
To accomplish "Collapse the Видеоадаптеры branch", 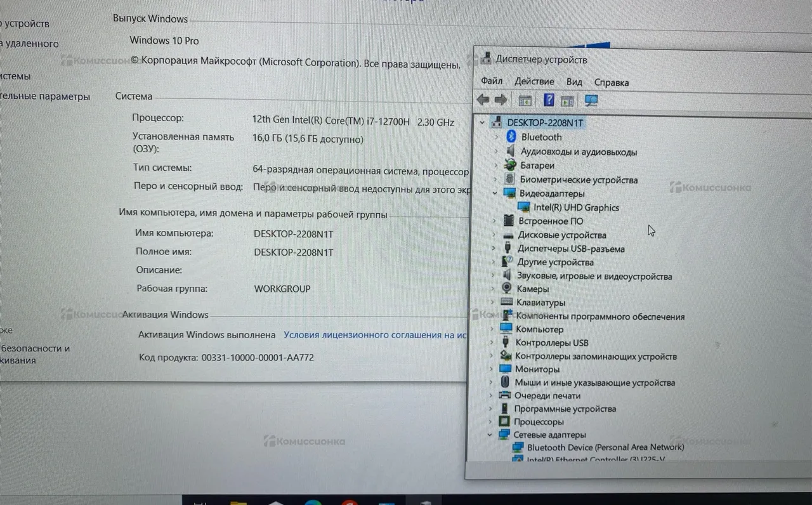I will pos(495,193).
